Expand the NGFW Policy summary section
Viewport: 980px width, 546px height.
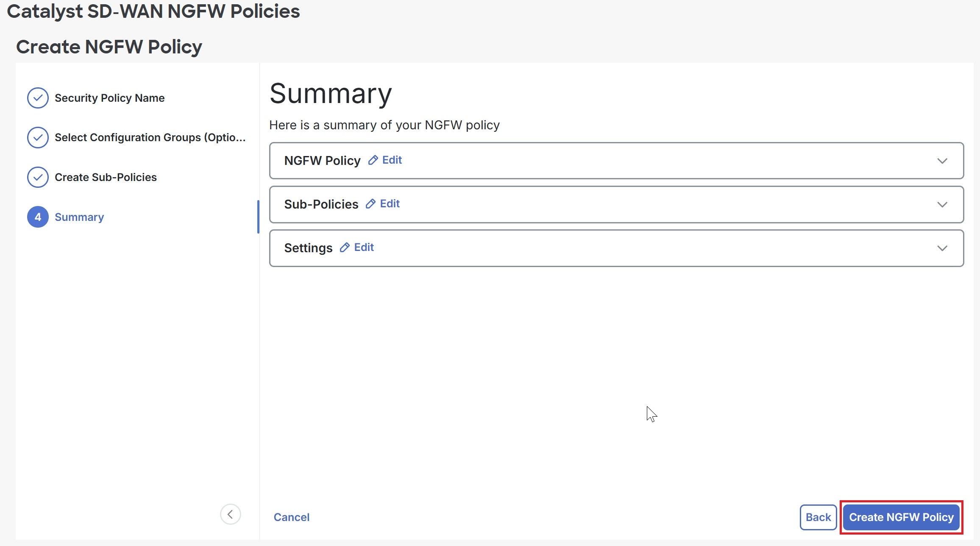pos(943,161)
